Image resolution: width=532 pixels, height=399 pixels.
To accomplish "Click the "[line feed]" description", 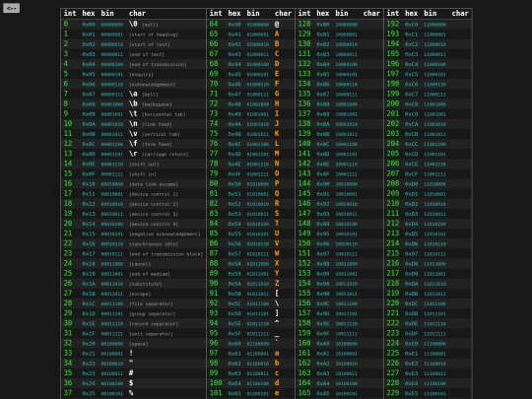I will (157, 124).
